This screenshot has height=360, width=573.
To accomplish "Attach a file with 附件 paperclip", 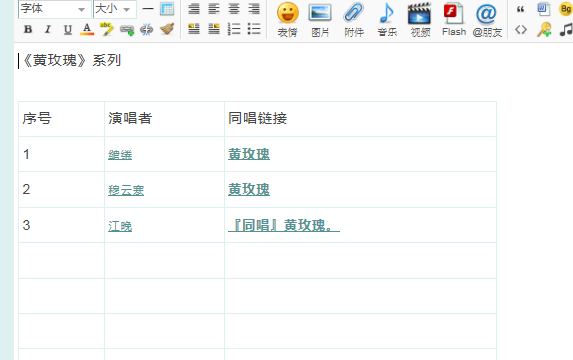I will click(x=354, y=20).
